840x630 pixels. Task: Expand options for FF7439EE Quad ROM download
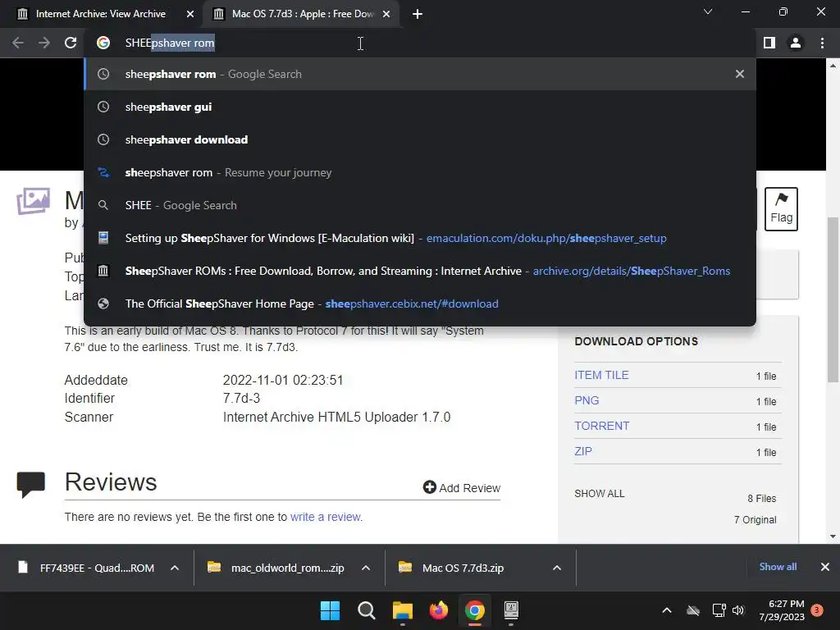(x=175, y=568)
